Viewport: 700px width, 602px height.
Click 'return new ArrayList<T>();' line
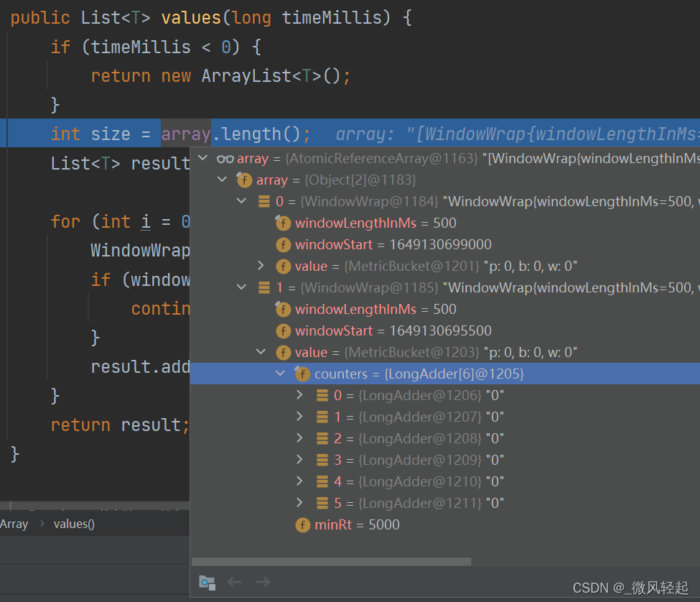(x=221, y=76)
